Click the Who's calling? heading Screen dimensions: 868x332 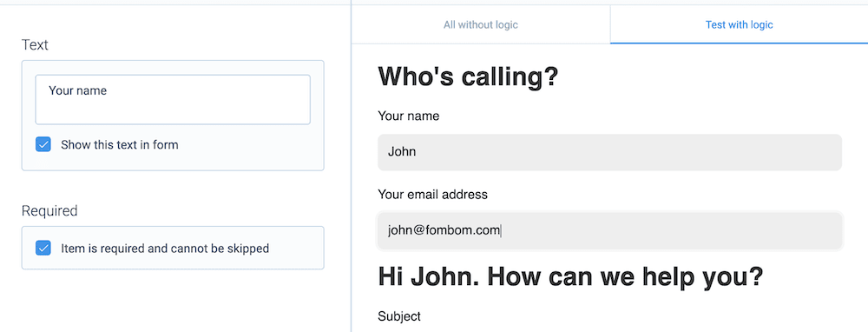coord(468,76)
